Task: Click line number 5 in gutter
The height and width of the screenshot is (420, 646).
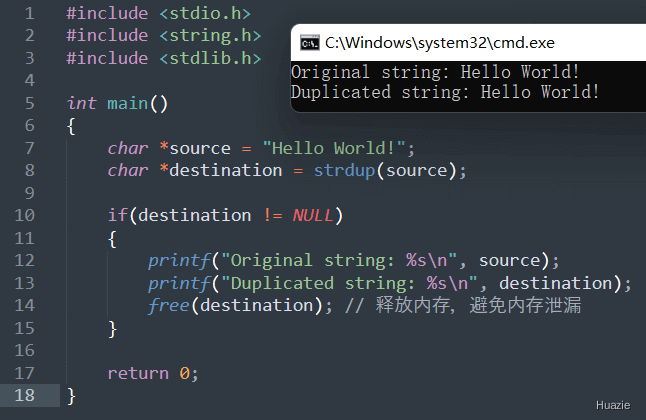Action: coord(29,103)
